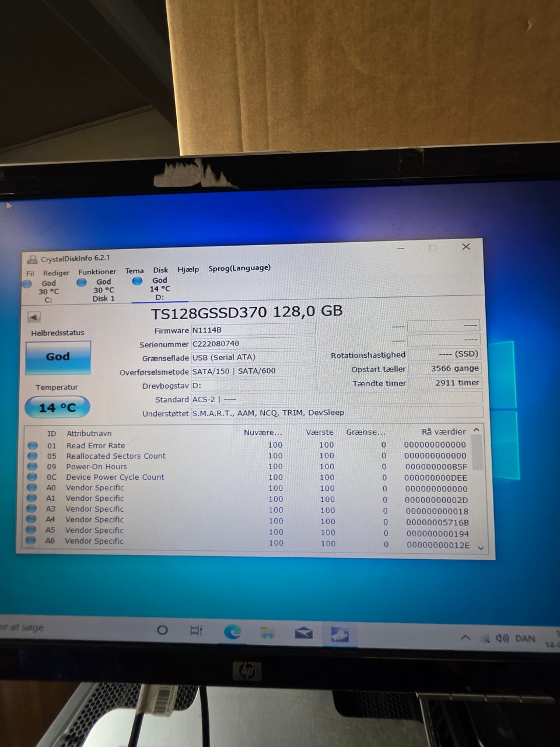Click raw value 000000000DEE

(x=436, y=477)
